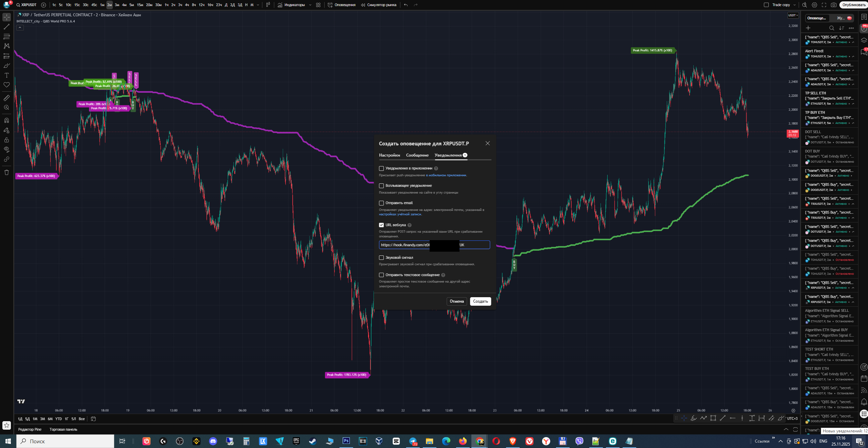Undo last action arrow
The height and width of the screenshot is (448, 868).
(406, 5)
